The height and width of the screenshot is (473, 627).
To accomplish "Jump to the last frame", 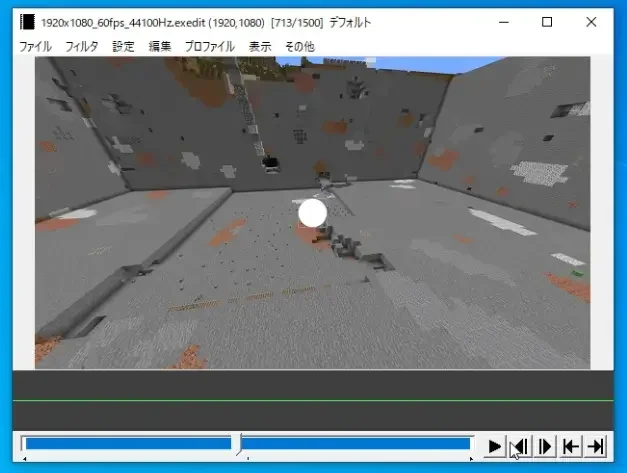I will click(x=596, y=446).
